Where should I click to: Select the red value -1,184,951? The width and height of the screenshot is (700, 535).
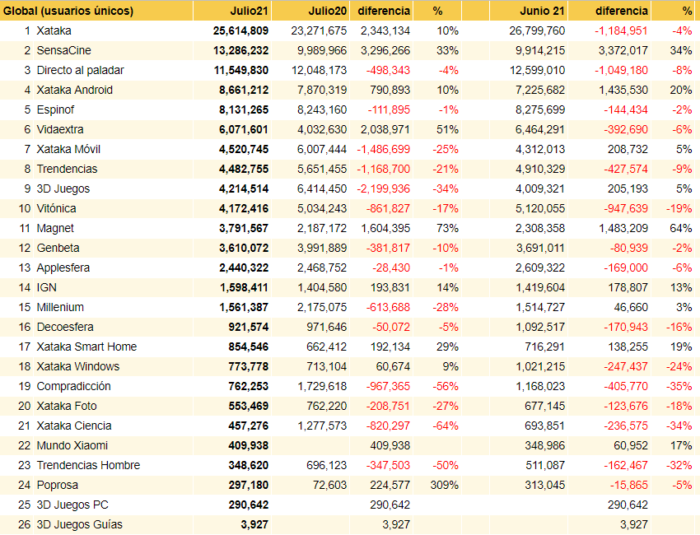pyautogui.click(x=621, y=31)
